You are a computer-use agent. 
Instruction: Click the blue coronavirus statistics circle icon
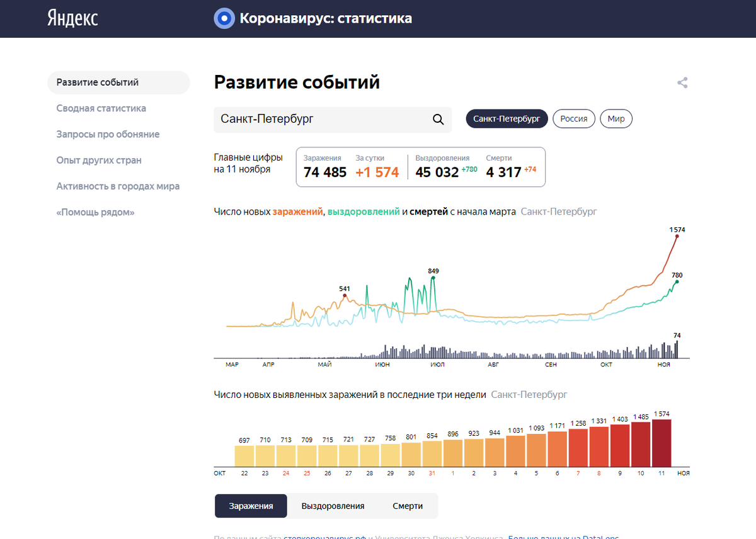tap(224, 18)
